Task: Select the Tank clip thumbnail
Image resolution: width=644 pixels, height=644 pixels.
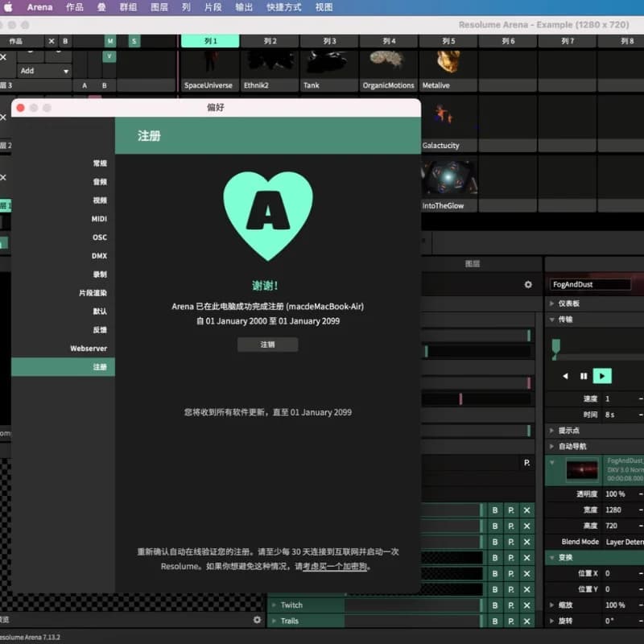Action: pyautogui.click(x=328, y=60)
